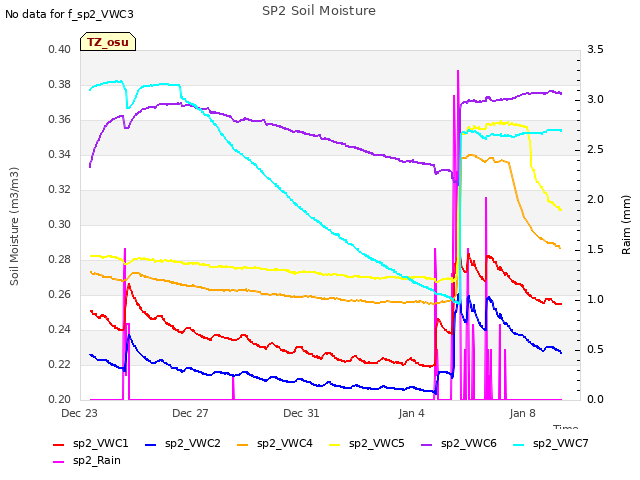The width and height of the screenshot is (640, 480).
Task: Click the Jan 4 x-axis label
Action: (x=411, y=413)
